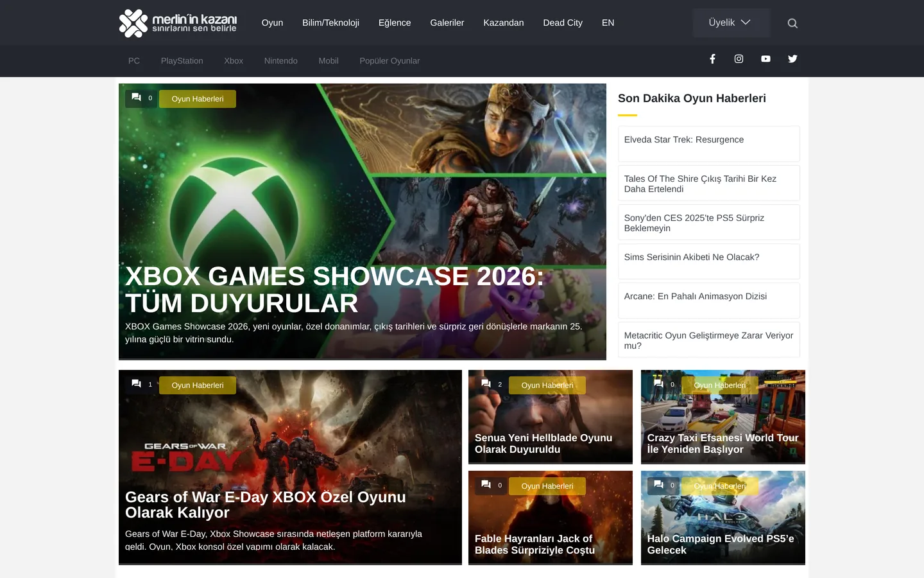Click comment icon on Crazy Taxi card

658,384
